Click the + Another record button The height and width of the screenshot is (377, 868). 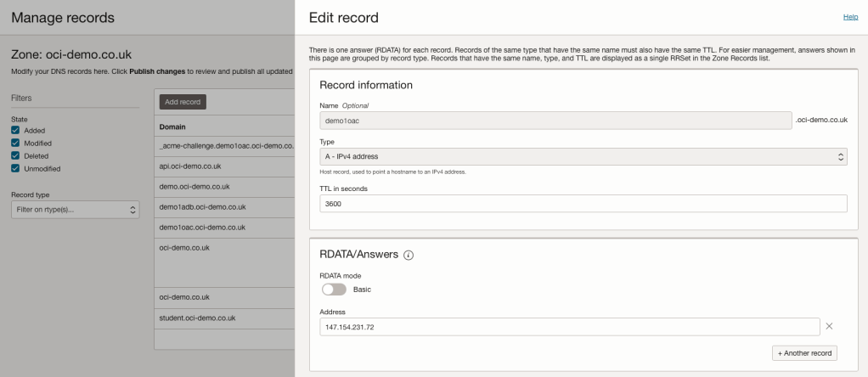coord(804,352)
